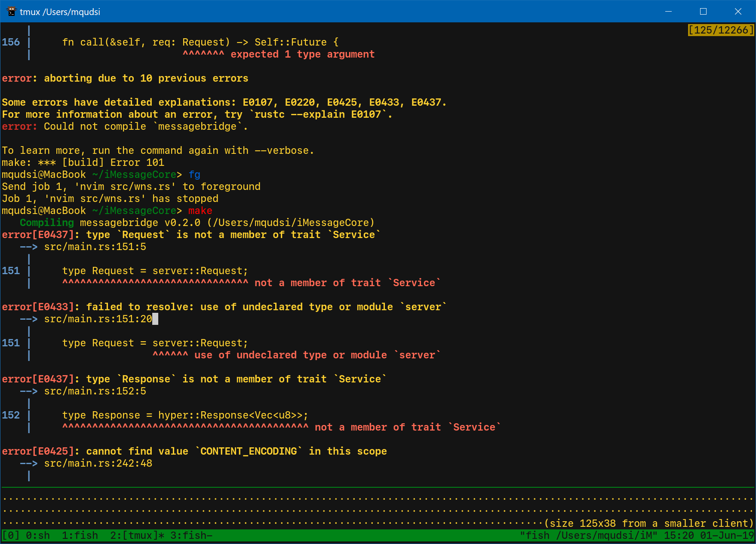Select tmux window 2:[tmux]* tab
The height and width of the screenshot is (544, 756).
[137, 535]
